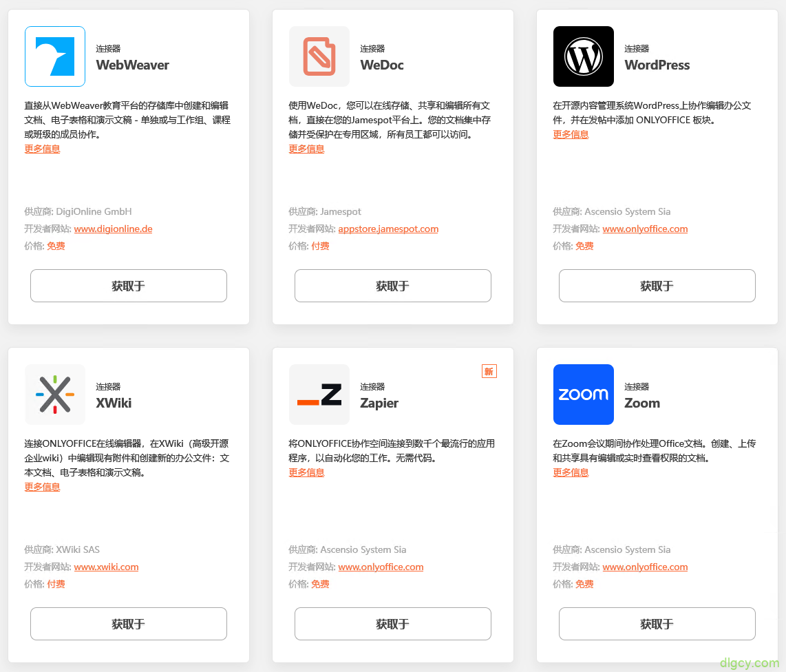Open 更多信息 link under Zapier
786x672 pixels.
click(x=306, y=472)
